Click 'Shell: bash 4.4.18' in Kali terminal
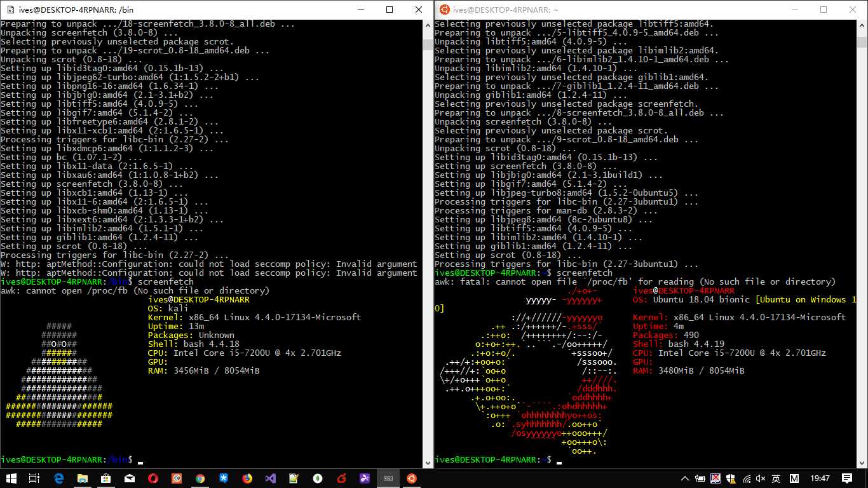868x488 pixels. (x=193, y=344)
